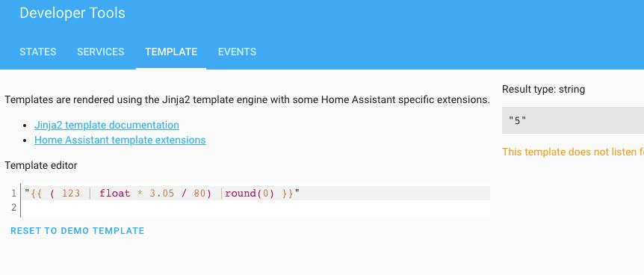Viewport: 644px width, 275px height.
Task: Click the orange template listener warning text
Action: click(x=573, y=152)
